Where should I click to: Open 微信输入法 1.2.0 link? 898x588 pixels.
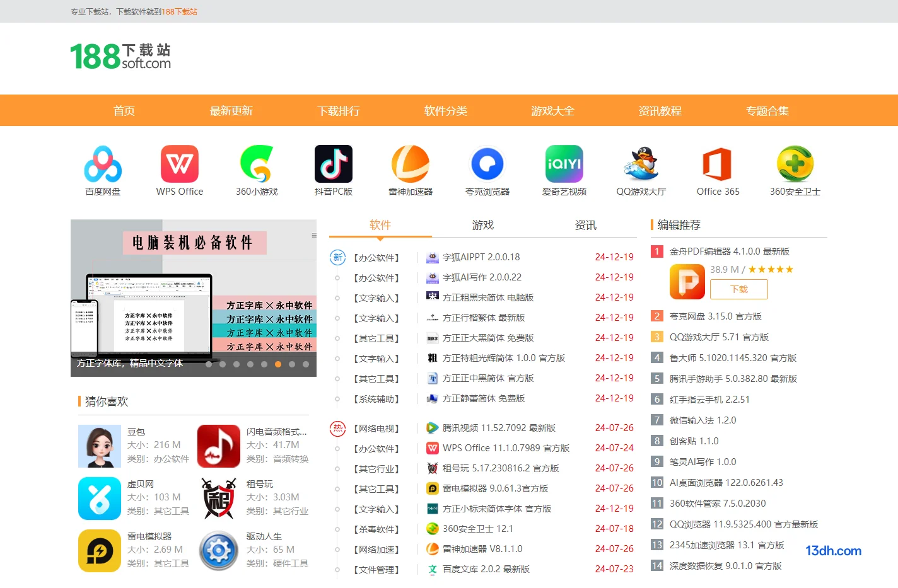coord(703,420)
